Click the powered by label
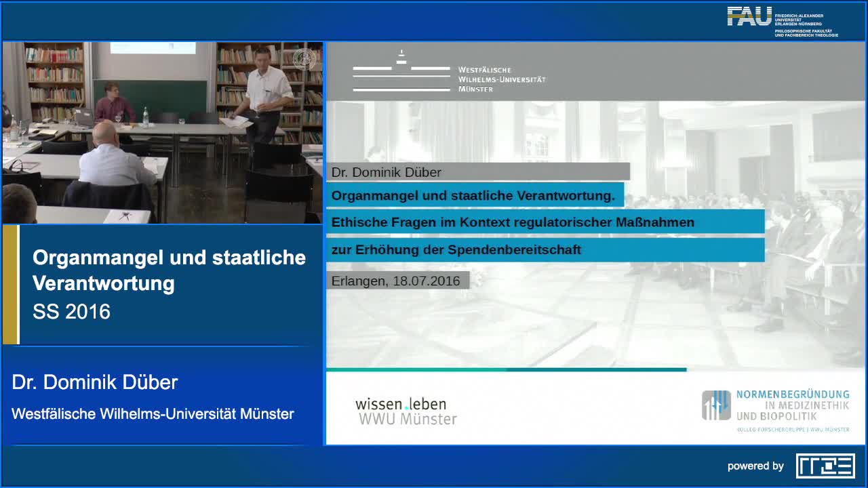 tap(755, 466)
